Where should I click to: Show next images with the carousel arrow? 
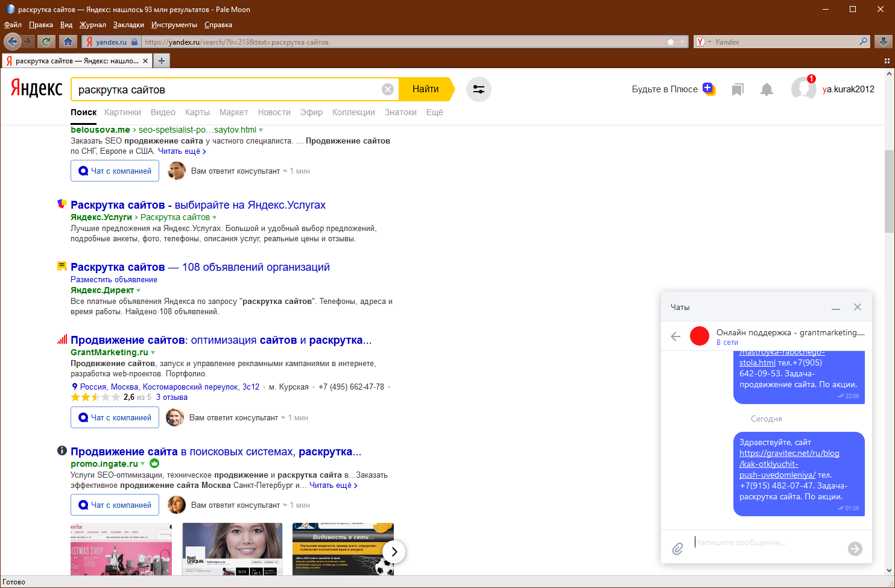tap(394, 551)
